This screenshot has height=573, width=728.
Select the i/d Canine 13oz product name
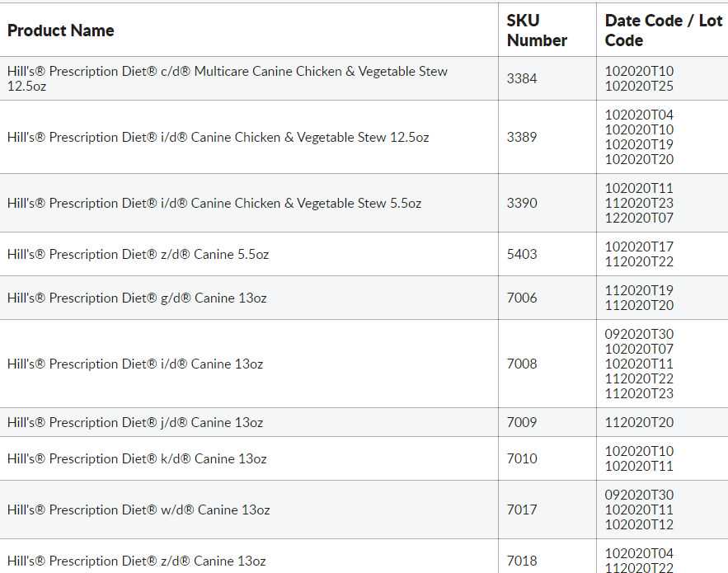[x=135, y=364]
